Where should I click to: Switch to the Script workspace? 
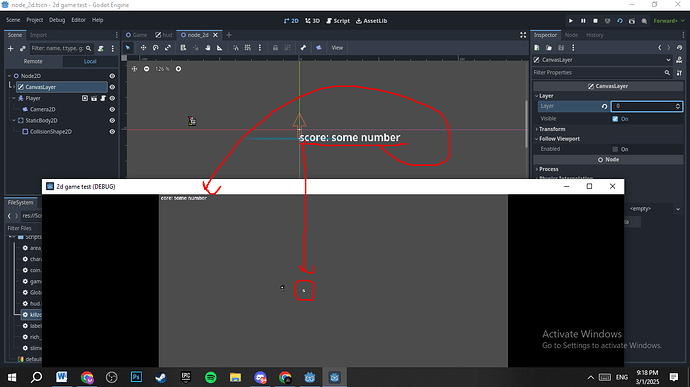(x=338, y=21)
